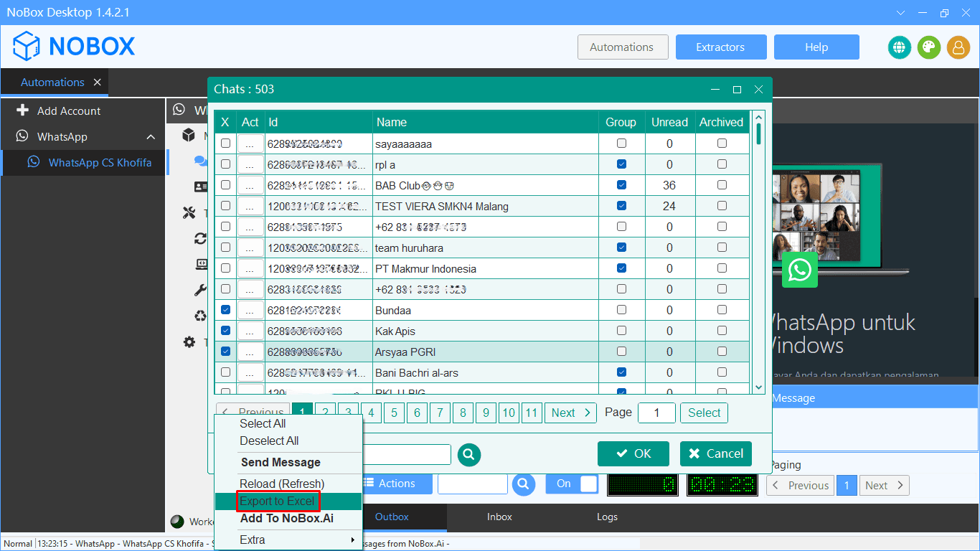This screenshot has width=980, height=551.
Task: Toggle the Archived checkbox for rpl a
Action: pyautogui.click(x=722, y=164)
